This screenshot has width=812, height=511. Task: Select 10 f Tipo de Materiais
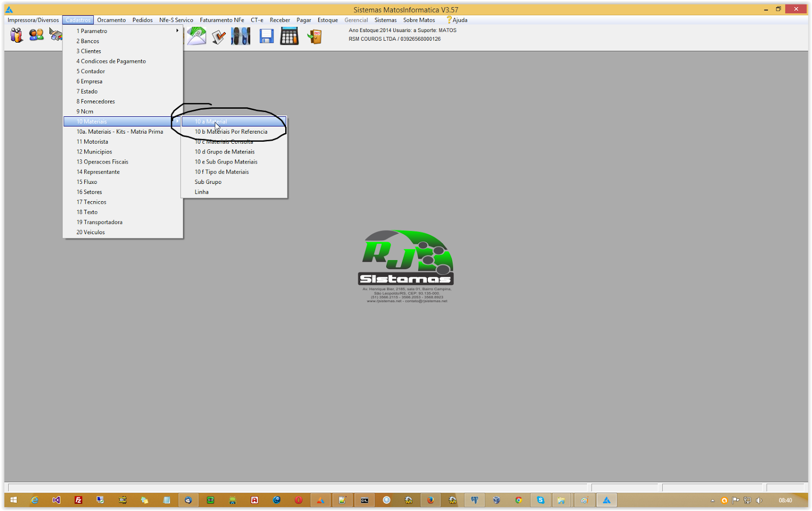234,172
